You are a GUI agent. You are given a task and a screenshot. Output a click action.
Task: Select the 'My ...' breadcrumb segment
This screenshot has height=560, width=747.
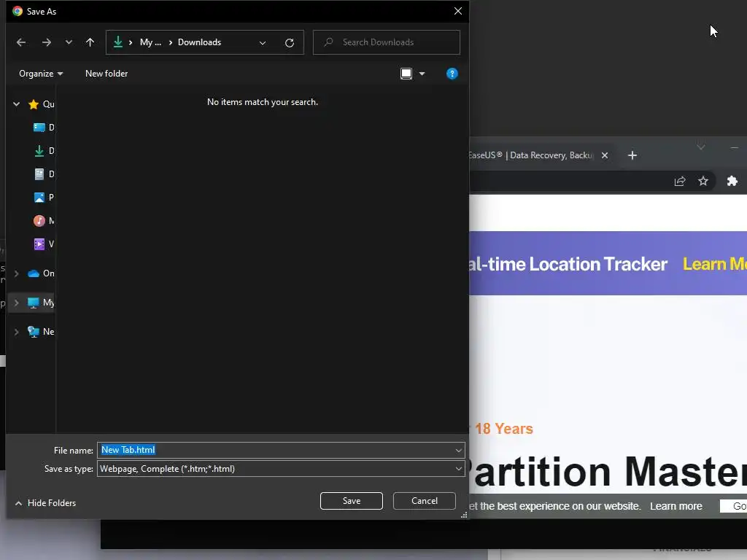150,42
